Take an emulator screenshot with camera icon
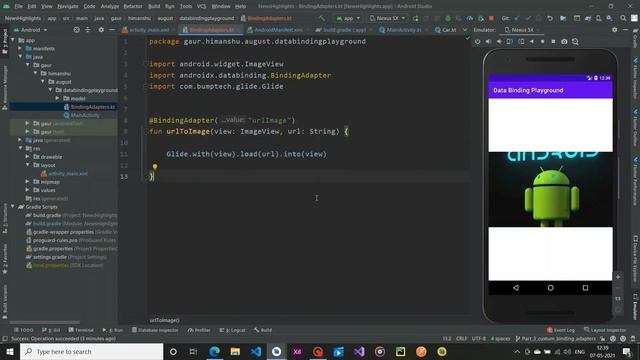 564,41
